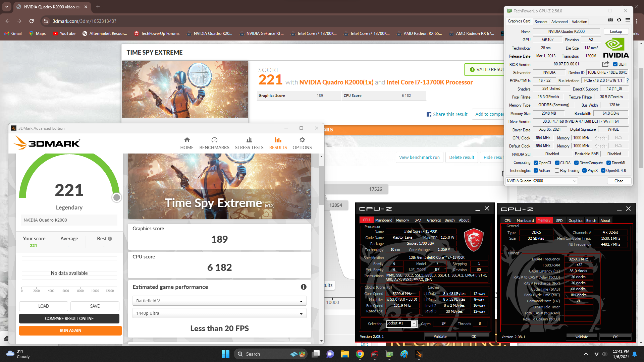Click Lookup button in GPU-Z
This screenshot has width=644, height=362.
616,32
